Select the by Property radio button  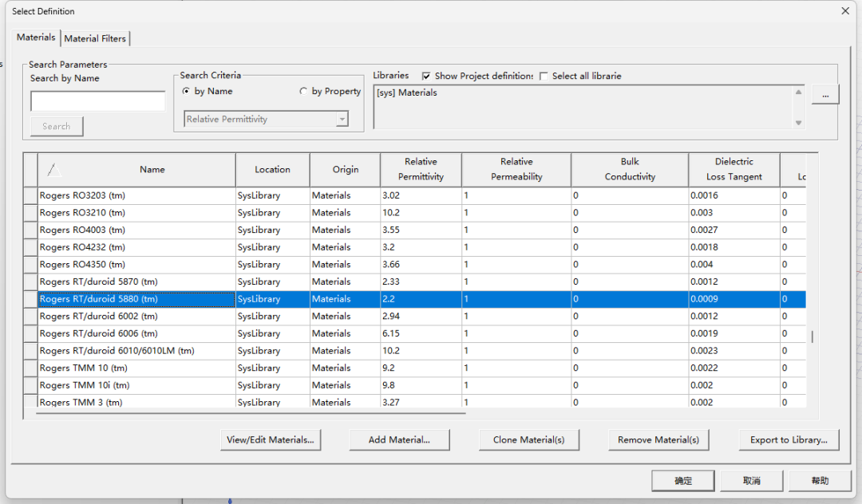click(303, 91)
